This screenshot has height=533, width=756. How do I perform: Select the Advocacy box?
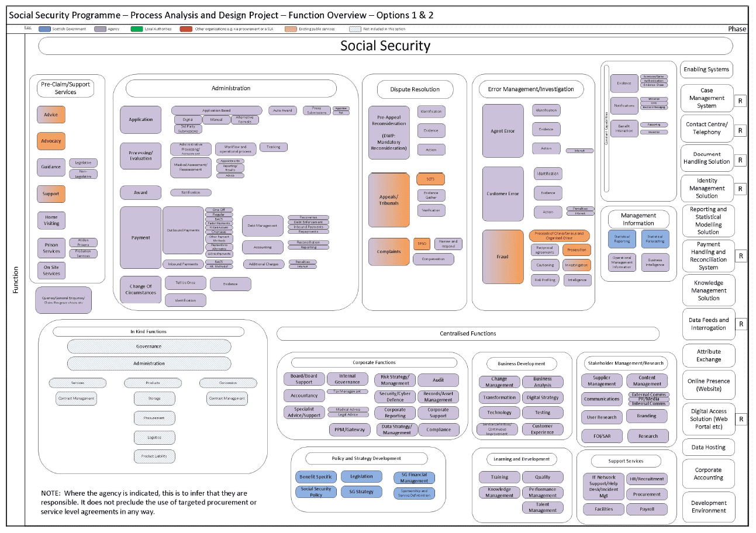(51, 141)
